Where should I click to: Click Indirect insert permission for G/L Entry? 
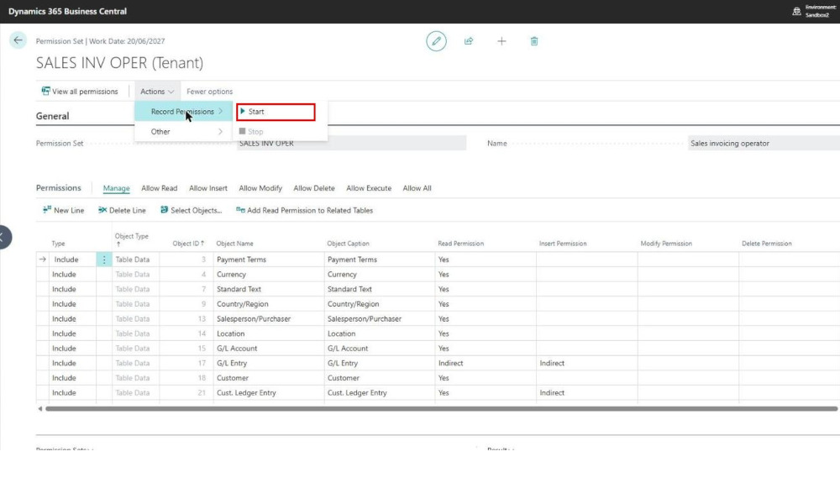(x=586, y=363)
